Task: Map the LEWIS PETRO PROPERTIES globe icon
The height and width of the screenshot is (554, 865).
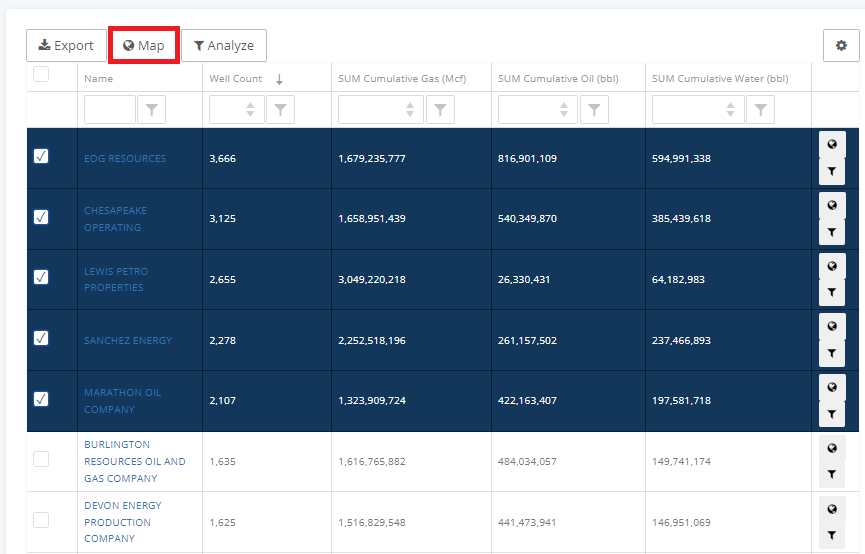Action: 832,266
